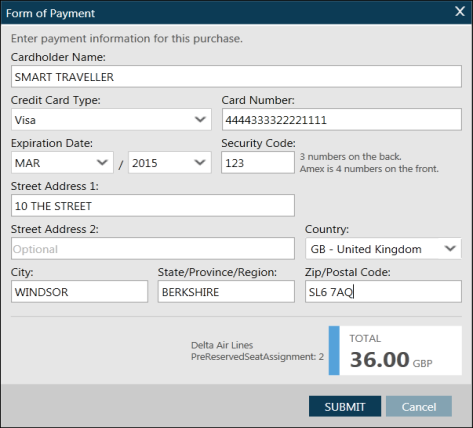
Task: Close the Form of Payment dialog
Action: [x=460, y=12]
